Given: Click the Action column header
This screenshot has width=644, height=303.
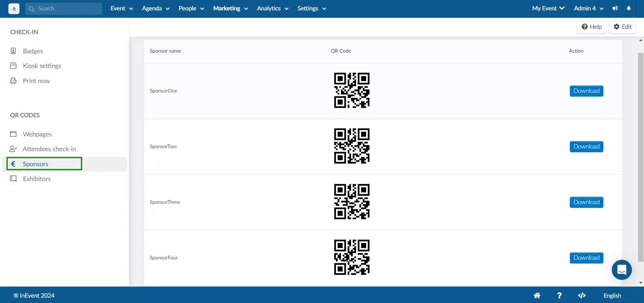Looking at the screenshot, I should tap(576, 51).
